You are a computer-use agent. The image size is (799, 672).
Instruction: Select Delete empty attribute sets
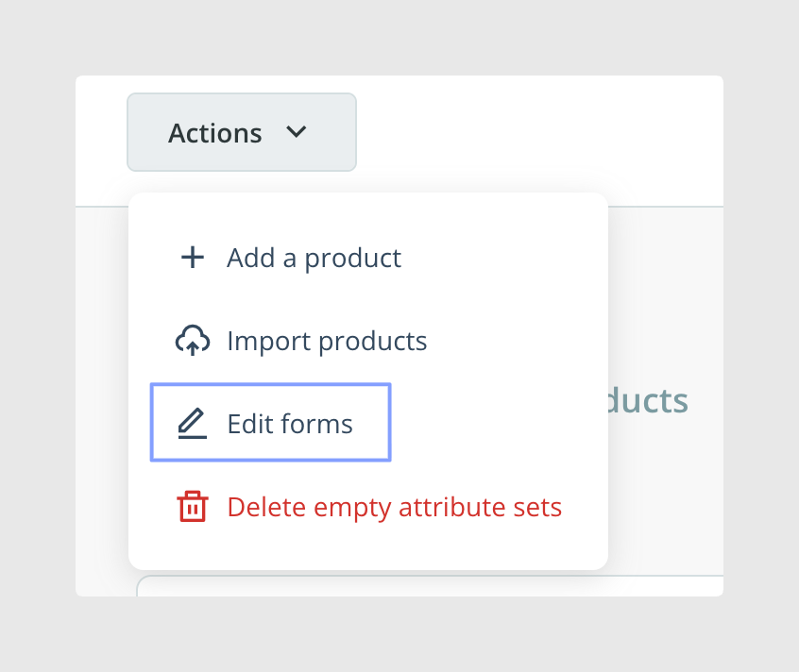tap(369, 507)
